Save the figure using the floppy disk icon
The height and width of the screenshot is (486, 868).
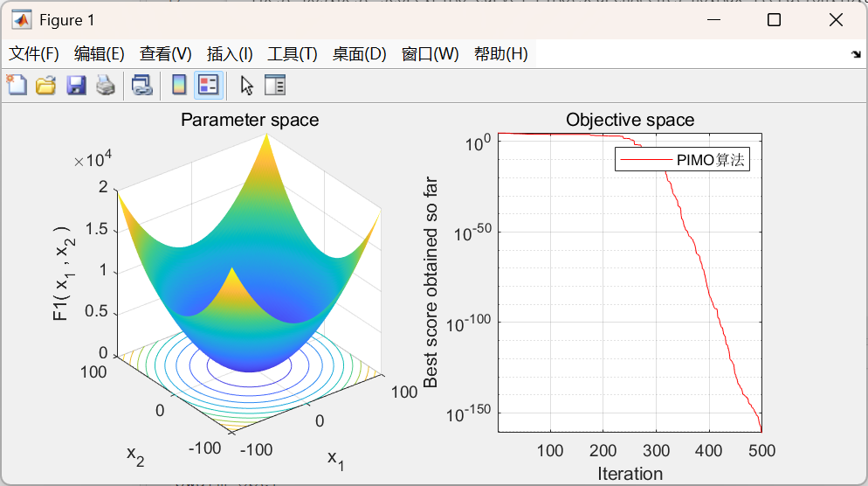click(76, 86)
